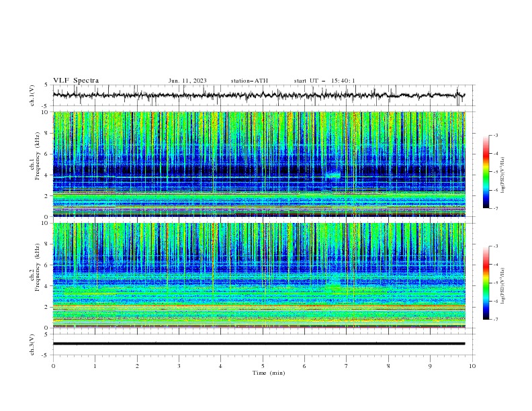Click the ch.3 flat black voltage trace

tap(259, 344)
